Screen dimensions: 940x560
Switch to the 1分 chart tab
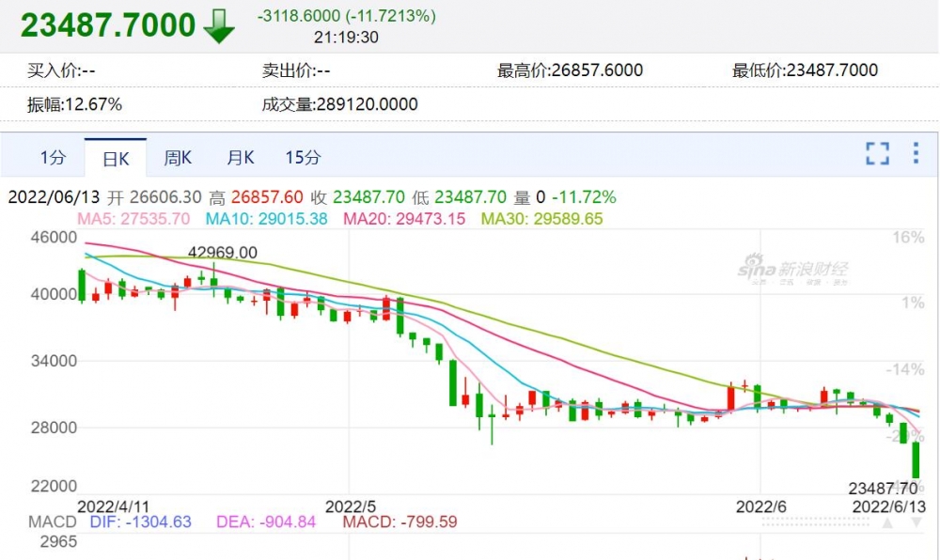click(53, 158)
